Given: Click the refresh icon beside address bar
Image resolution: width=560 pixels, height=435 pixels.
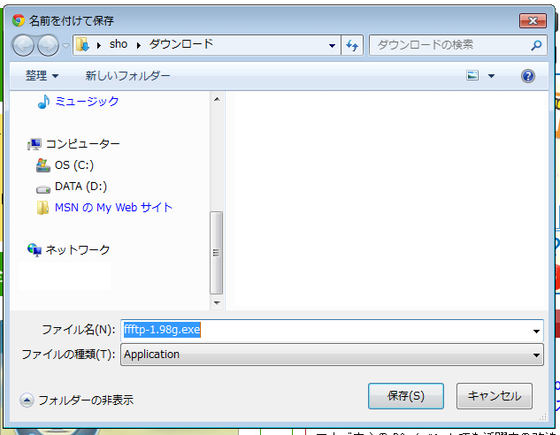Looking at the screenshot, I should tap(352, 45).
